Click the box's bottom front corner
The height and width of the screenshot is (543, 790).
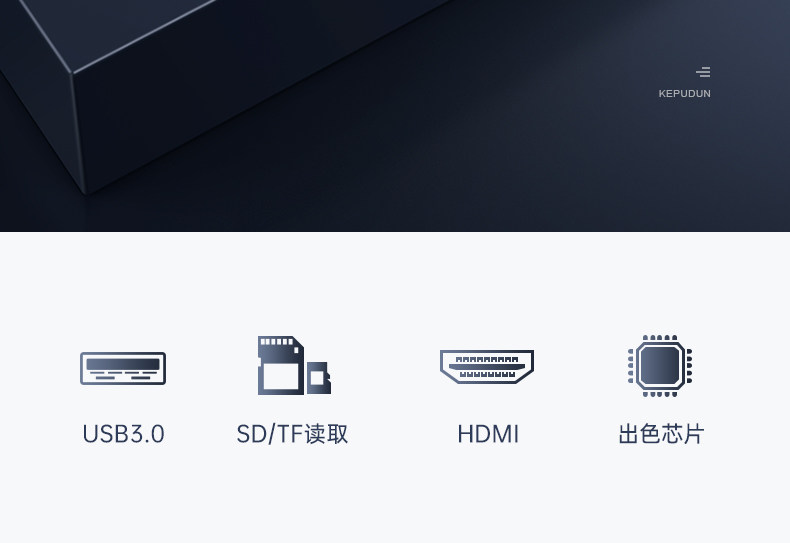click(85, 191)
